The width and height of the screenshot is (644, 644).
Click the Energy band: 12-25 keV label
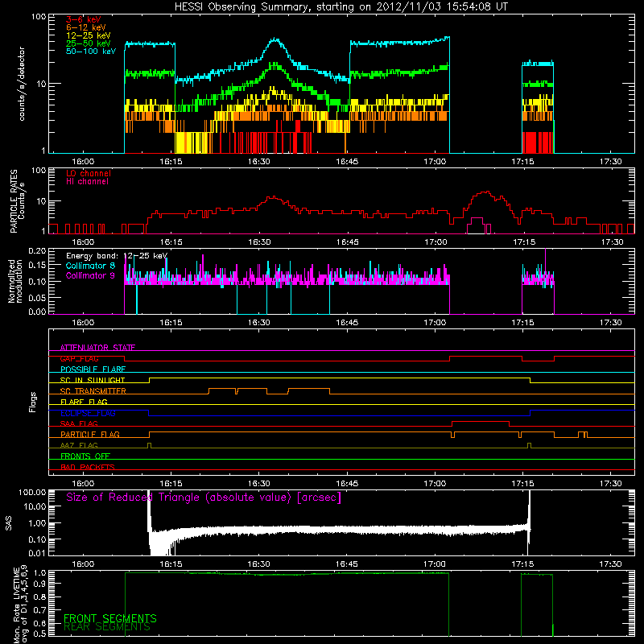(x=117, y=256)
